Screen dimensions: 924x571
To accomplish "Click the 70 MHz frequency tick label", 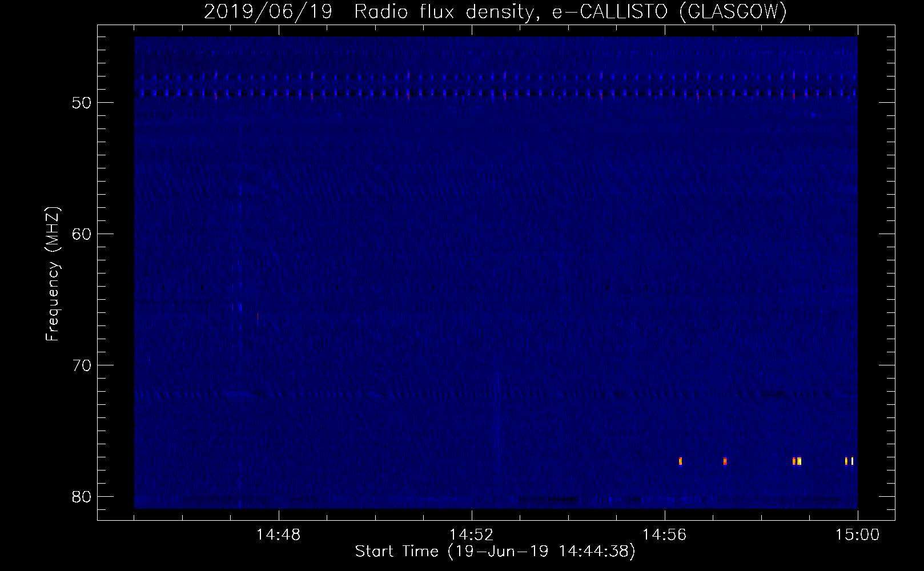I will coord(82,365).
